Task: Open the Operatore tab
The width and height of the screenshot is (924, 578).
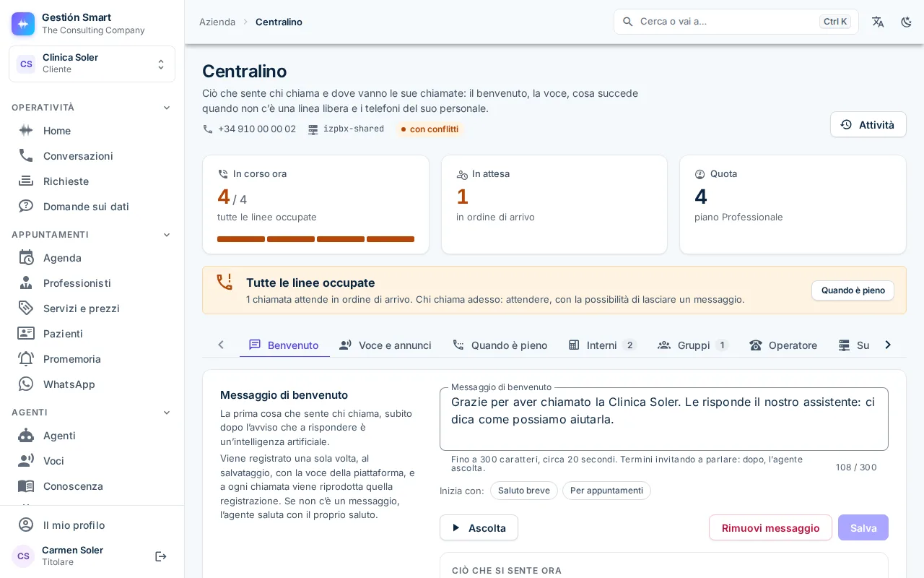Action: coord(783,345)
